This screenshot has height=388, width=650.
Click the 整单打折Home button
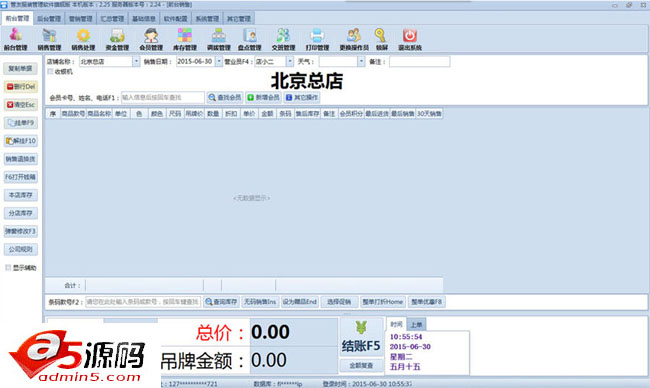tap(382, 302)
